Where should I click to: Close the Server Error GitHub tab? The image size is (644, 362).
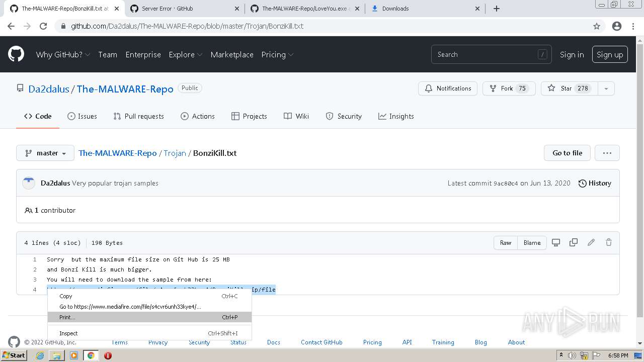237,9
